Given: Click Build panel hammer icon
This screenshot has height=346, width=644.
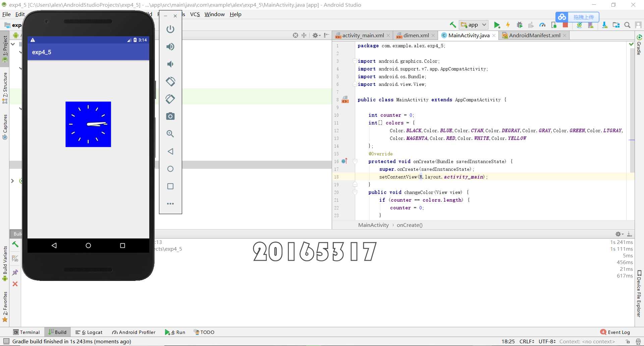Looking at the screenshot, I should 15,244.
